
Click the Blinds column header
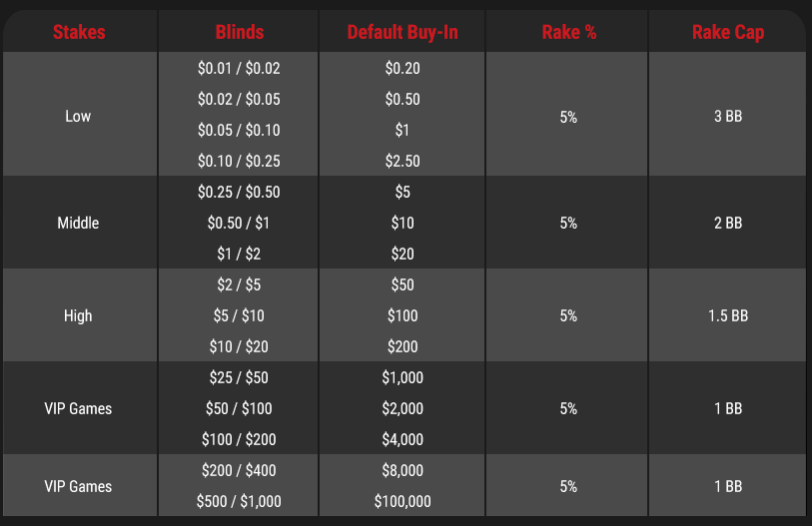[240, 32]
